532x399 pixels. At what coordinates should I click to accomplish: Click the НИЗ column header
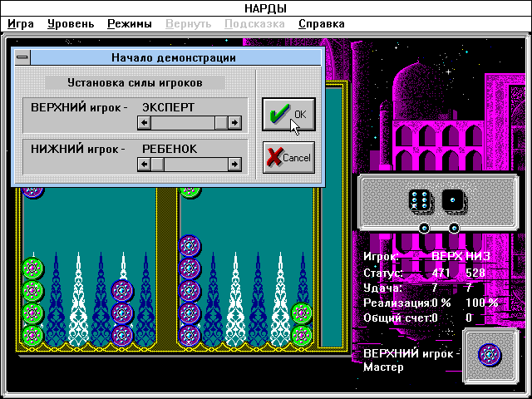(x=479, y=256)
